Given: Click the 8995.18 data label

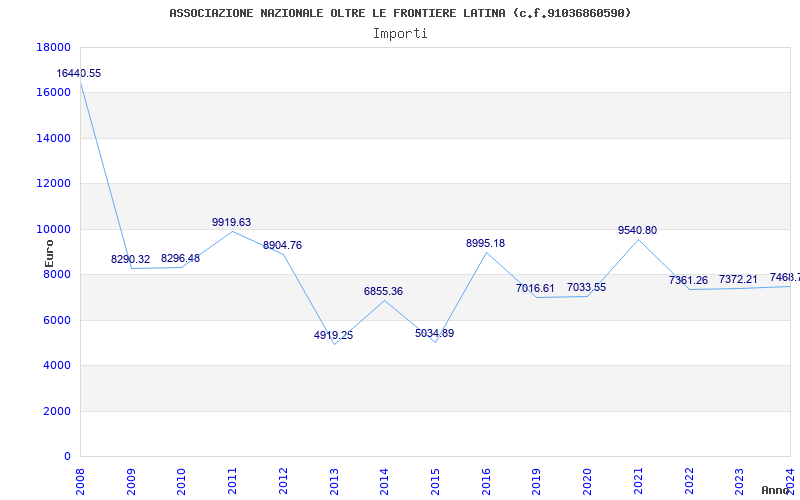Looking at the screenshot, I should click(x=485, y=243).
